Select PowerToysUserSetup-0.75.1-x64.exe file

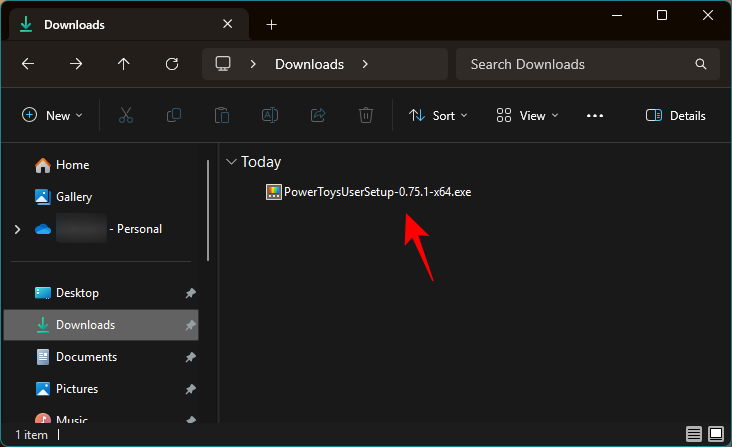tap(376, 192)
